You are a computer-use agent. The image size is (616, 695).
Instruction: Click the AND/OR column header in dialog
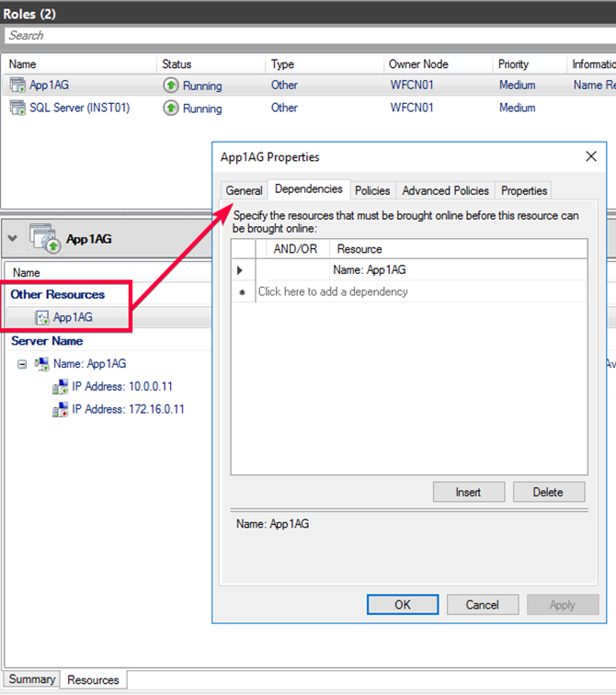click(x=296, y=249)
